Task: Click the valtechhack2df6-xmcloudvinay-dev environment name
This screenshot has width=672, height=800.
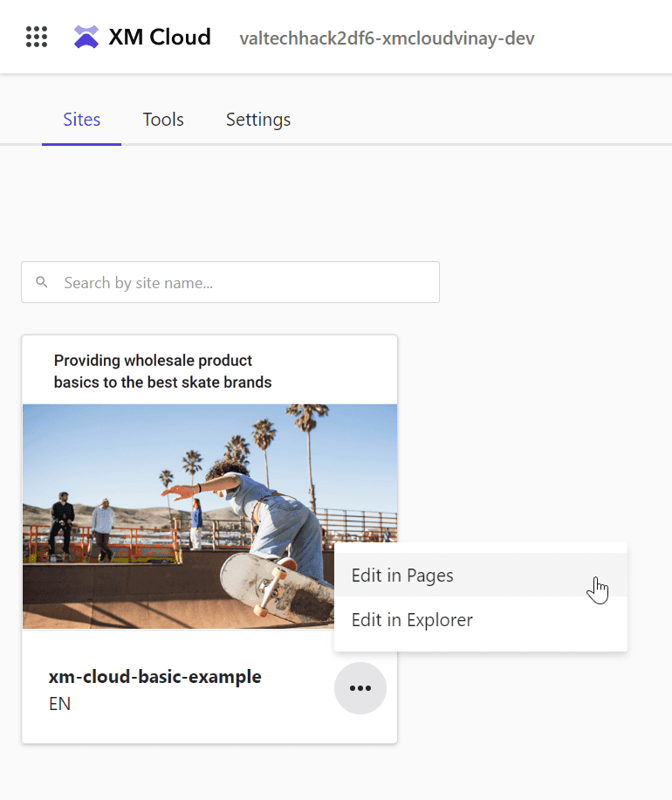Action: tap(387, 38)
